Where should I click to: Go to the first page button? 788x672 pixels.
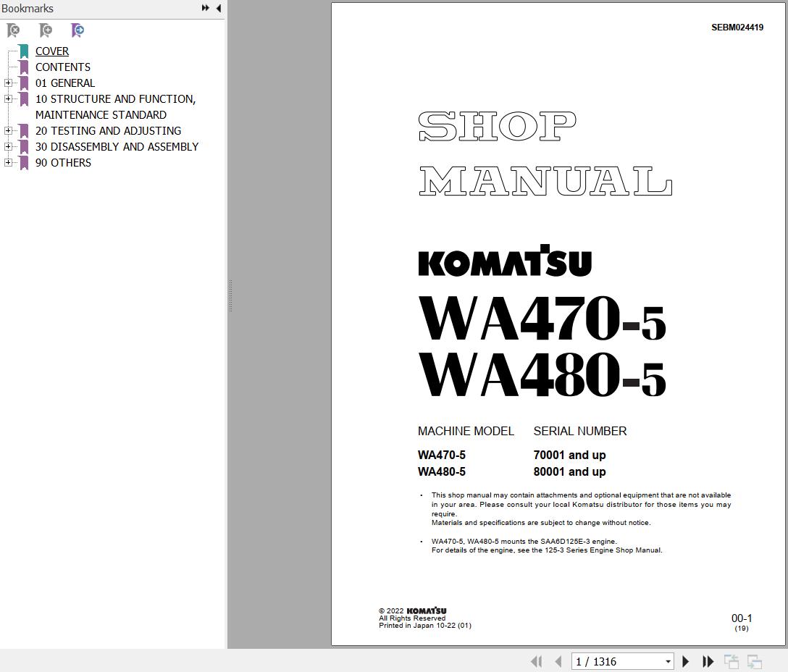pos(537,661)
